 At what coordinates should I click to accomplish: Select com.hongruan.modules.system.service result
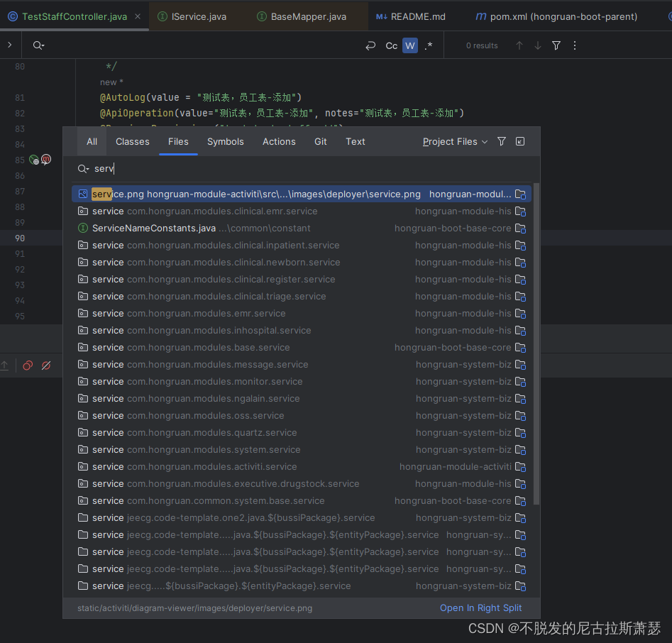pyautogui.click(x=302, y=450)
